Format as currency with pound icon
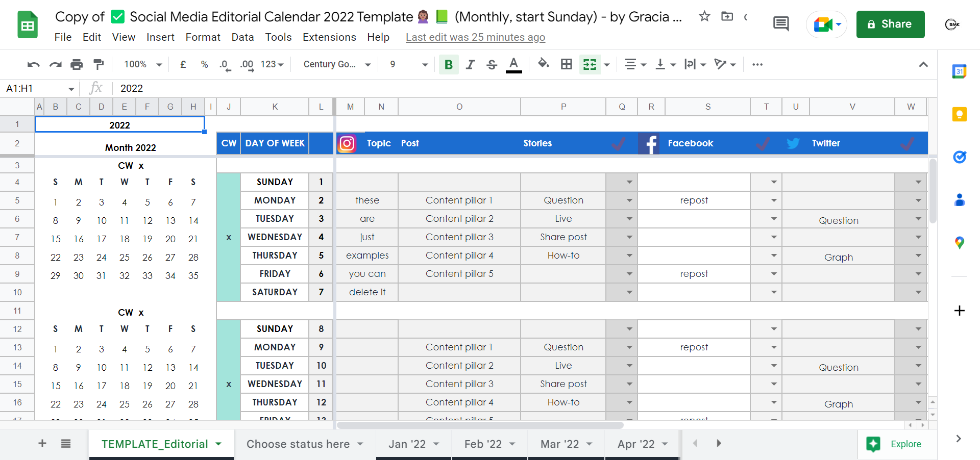Viewport: 980px width, 460px height. (x=183, y=64)
